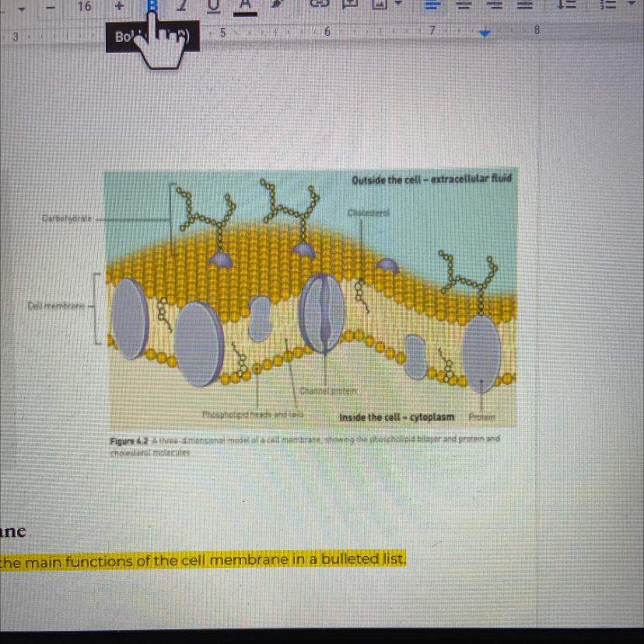Select right align icon
644x644 pixels.
pos(495,5)
